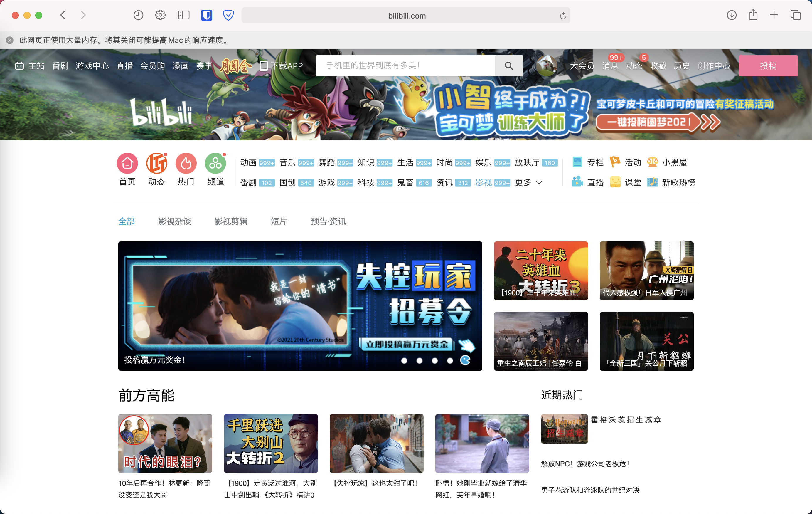Open 时代的眼泪 video thumbnail
This screenshot has width=812, height=514.
(x=165, y=443)
